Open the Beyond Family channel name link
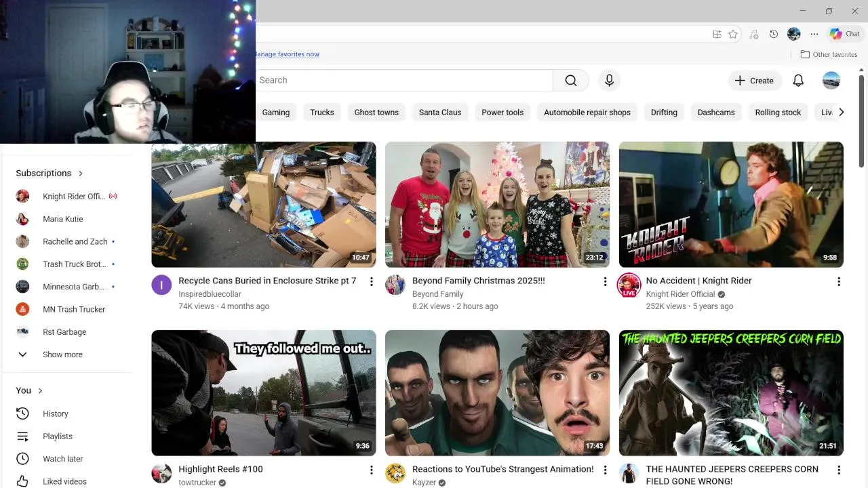 438,294
